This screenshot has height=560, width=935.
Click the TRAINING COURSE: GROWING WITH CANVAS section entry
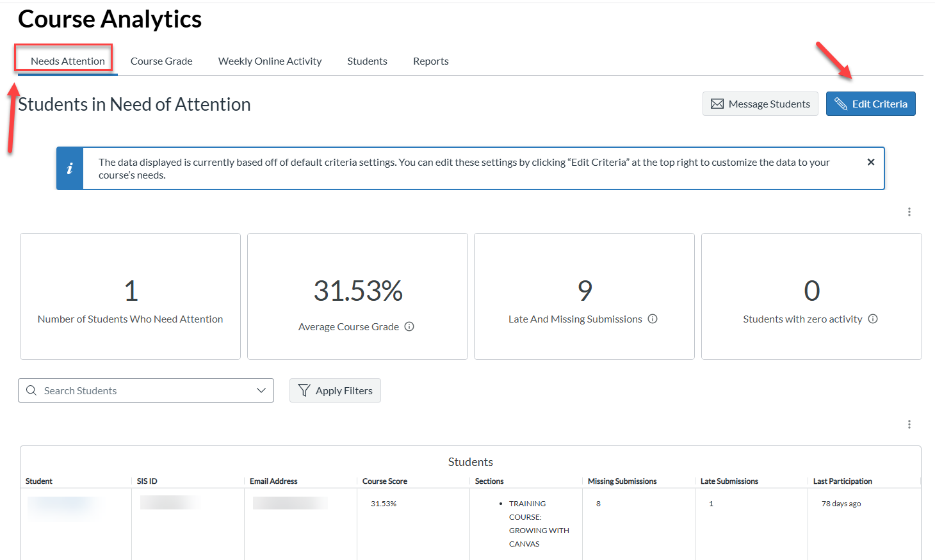click(539, 524)
